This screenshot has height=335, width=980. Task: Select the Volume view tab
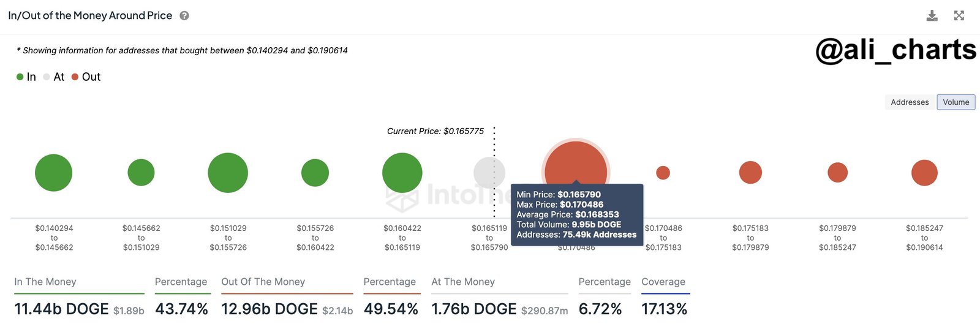click(956, 102)
